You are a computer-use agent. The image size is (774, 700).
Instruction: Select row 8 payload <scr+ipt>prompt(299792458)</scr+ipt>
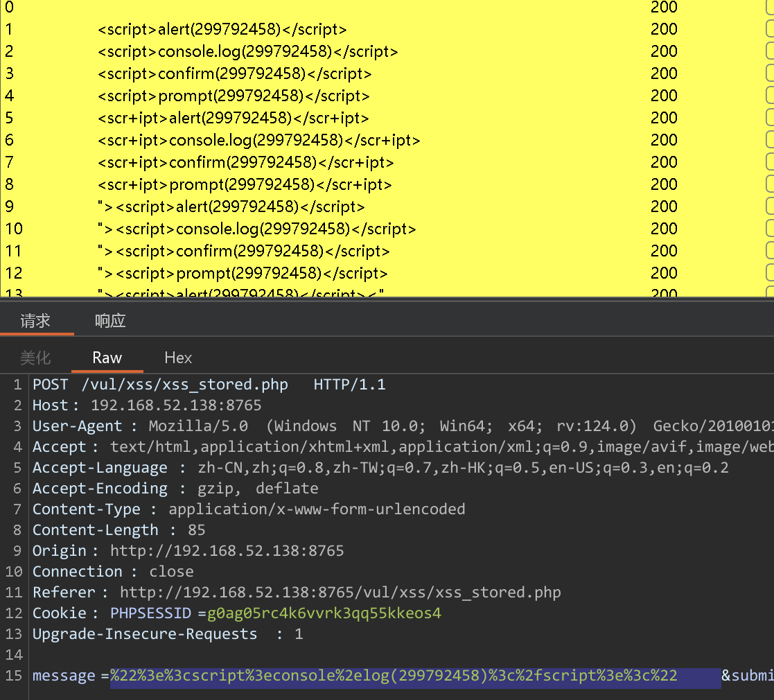(x=245, y=184)
